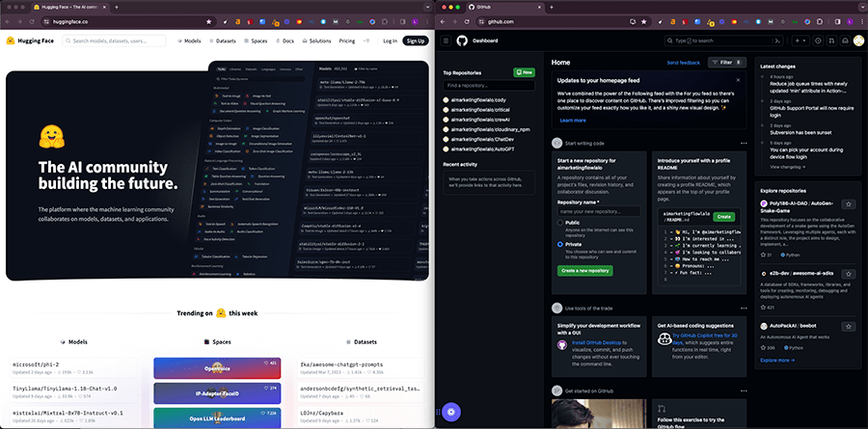Click the Find a repository field
The height and width of the screenshot is (429, 868).
click(x=489, y=86)
